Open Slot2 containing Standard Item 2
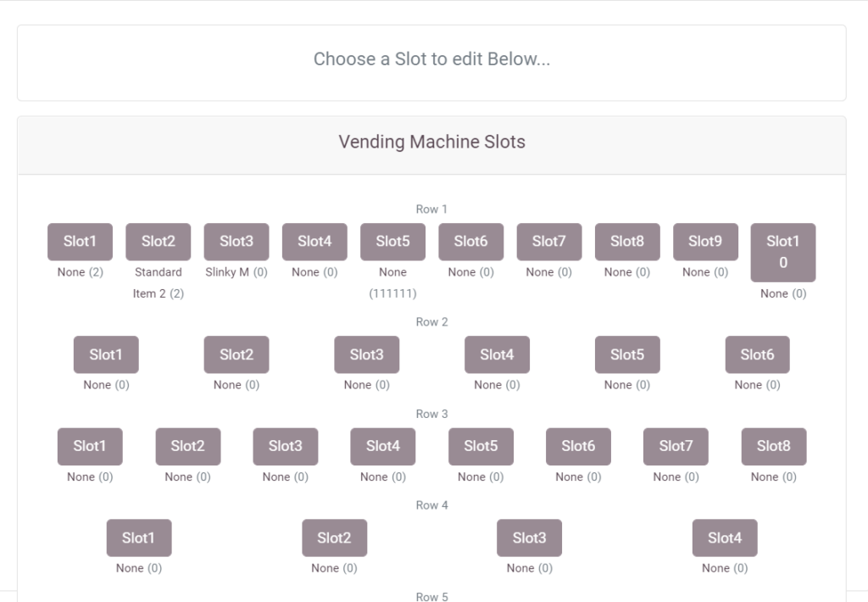The image size is (868, 602). point(158,241)
